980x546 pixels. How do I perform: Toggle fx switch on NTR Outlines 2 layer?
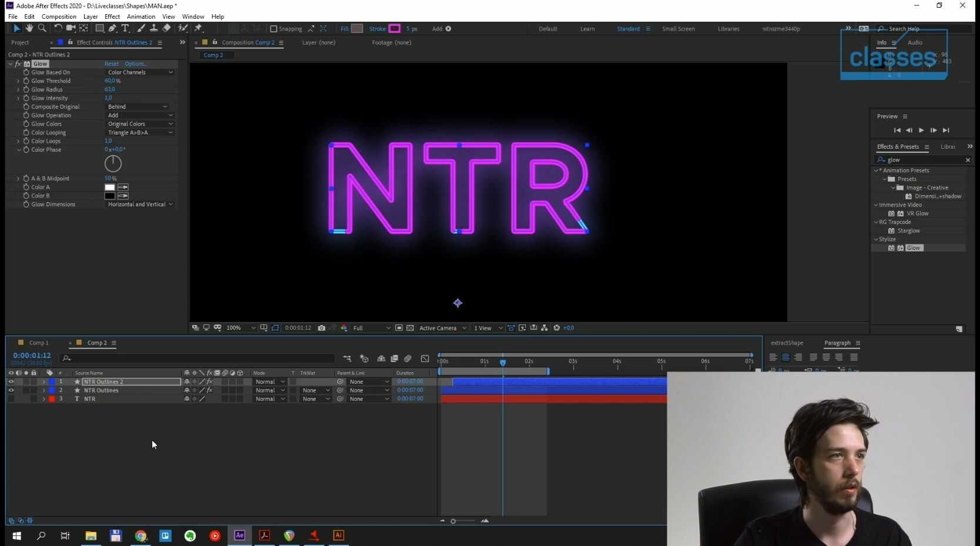(210, 382)
